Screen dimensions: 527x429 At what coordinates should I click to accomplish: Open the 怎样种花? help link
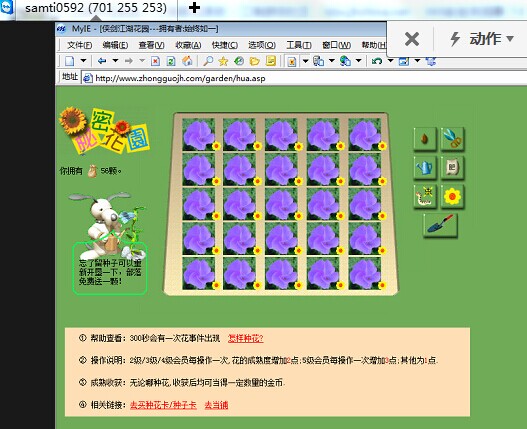[246, 338]
